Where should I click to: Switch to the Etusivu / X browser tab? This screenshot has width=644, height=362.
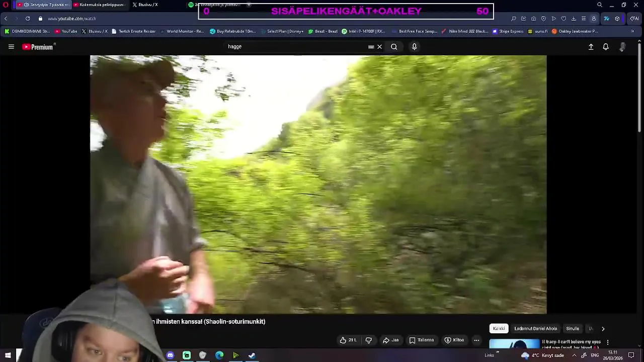click(x=146, y=5)
